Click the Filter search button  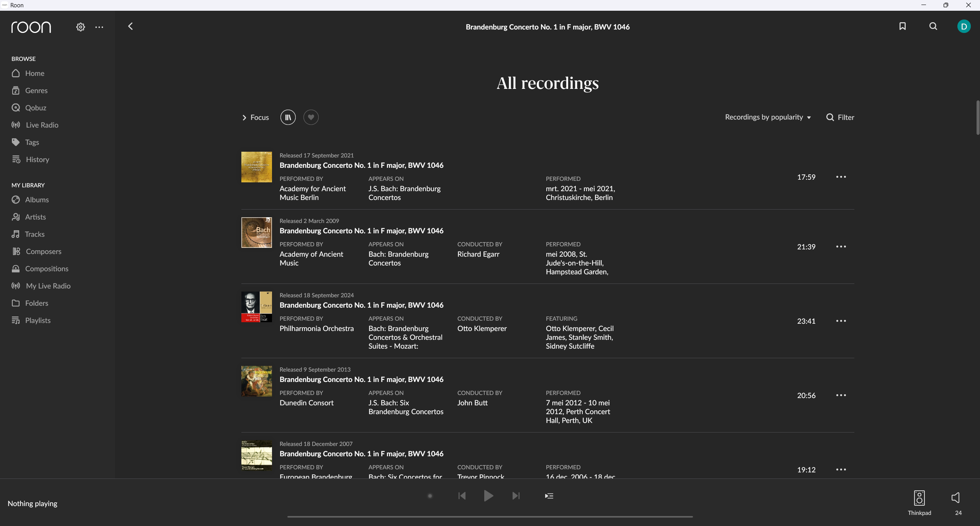tap(840, 117)
